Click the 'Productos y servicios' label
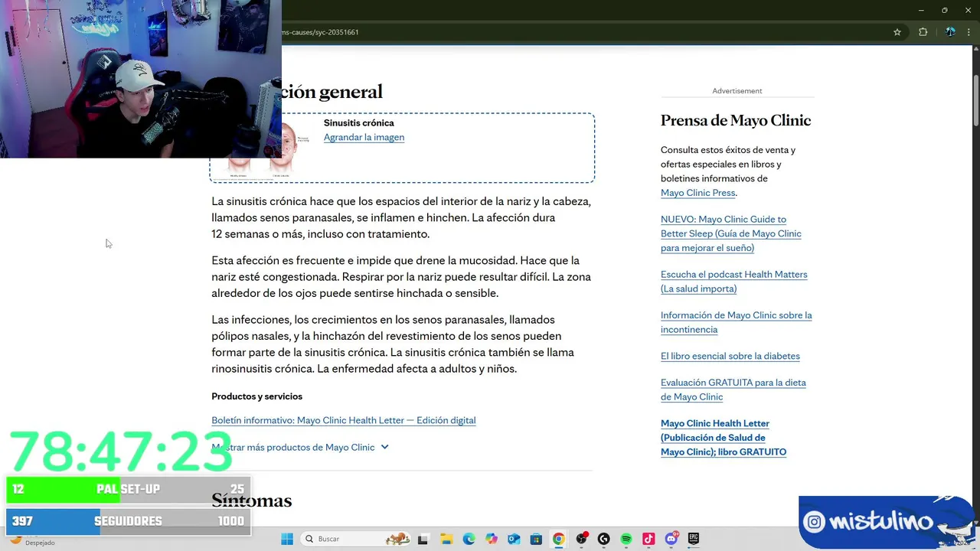Viewport: 980px width, 551px height. (x=256, y=396)
